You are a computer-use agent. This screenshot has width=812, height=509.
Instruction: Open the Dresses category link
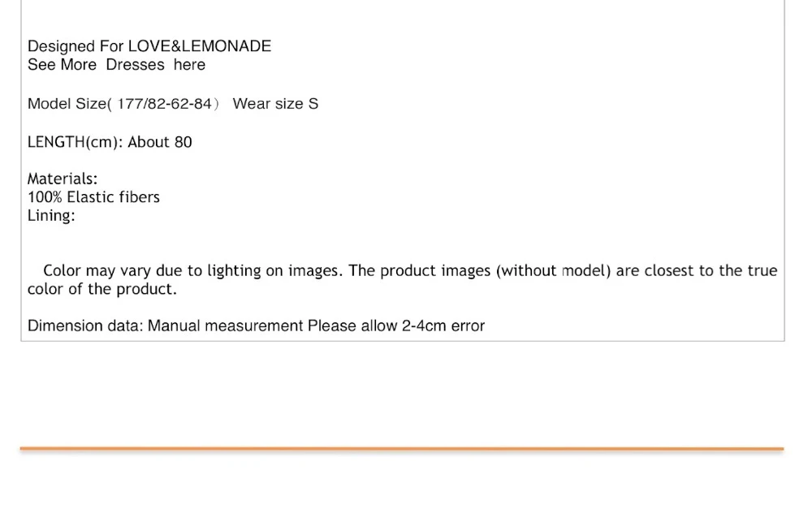pyautogui.click(x=135, y=65)
